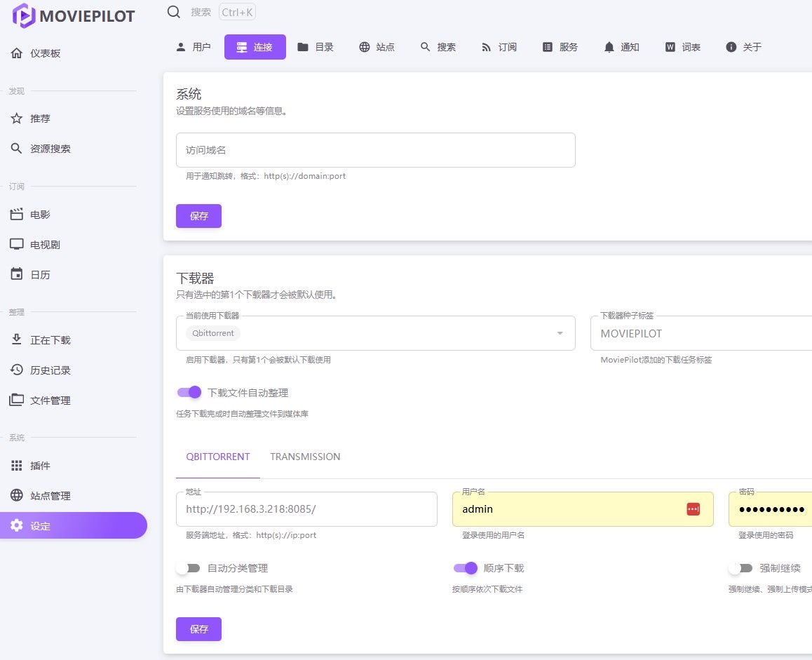Click the access domain input field
Screen dimensions: 812x660
click(x=375, y=150)
